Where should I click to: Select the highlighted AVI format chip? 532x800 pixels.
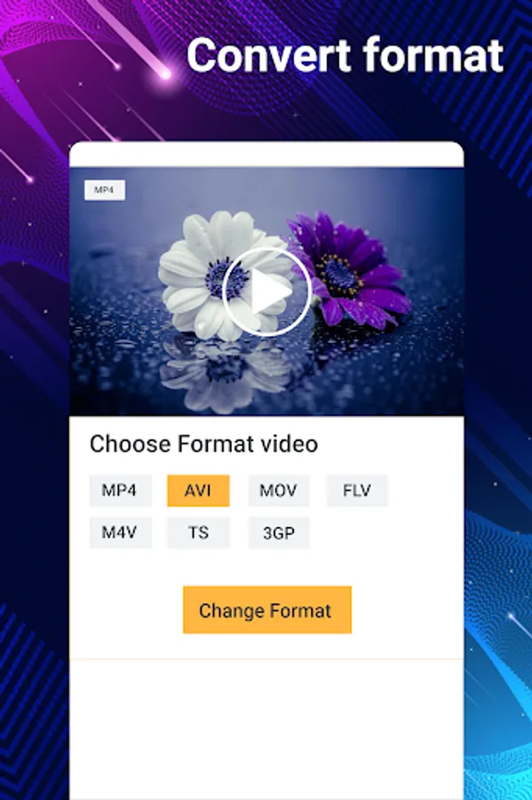(198, 491)
